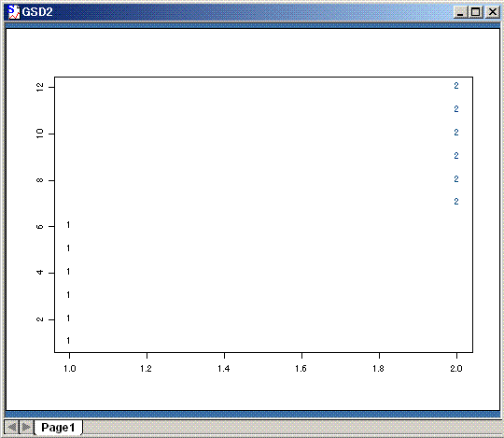The width and height of the screenshot is (504, 438).
Task: Go to previous page arrow
Action: [11, 427]
